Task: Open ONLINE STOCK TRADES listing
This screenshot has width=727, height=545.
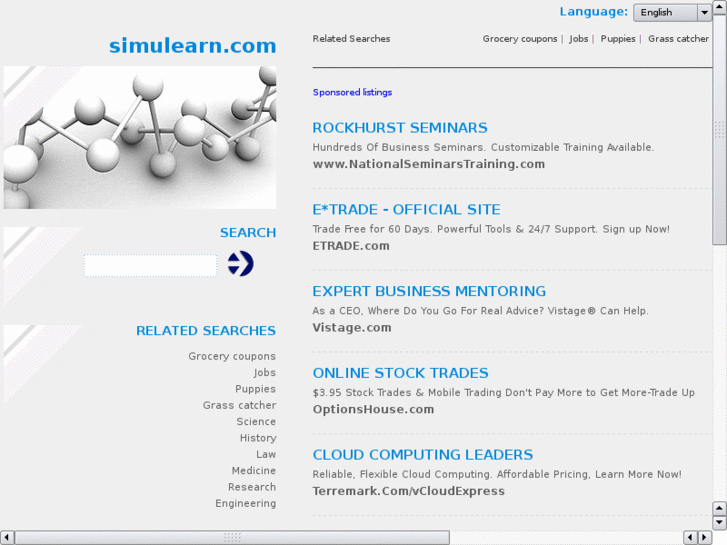Action: point(400,373)
